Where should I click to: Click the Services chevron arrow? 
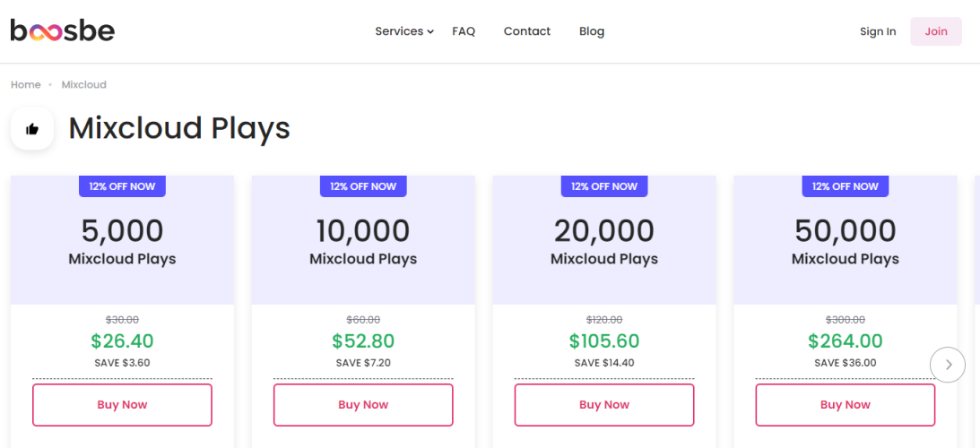[430, 32]
